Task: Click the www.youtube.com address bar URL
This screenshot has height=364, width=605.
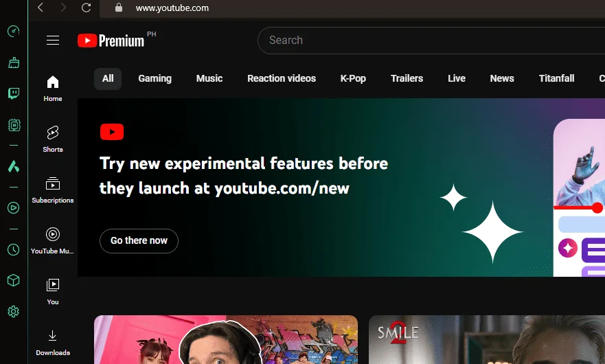Action: tap(172, 8)
